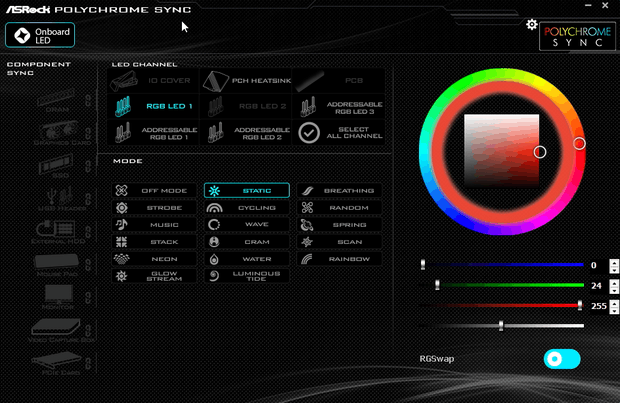Choose Addressable RGB LED 3 channel
Screen dimensions: 620x403
click(x=338, y=108)
